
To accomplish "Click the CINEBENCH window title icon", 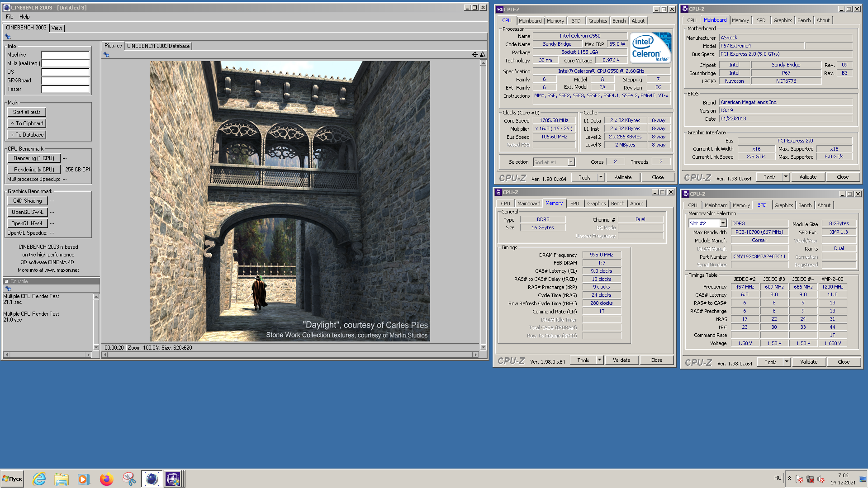I will [x=7, y=8].
